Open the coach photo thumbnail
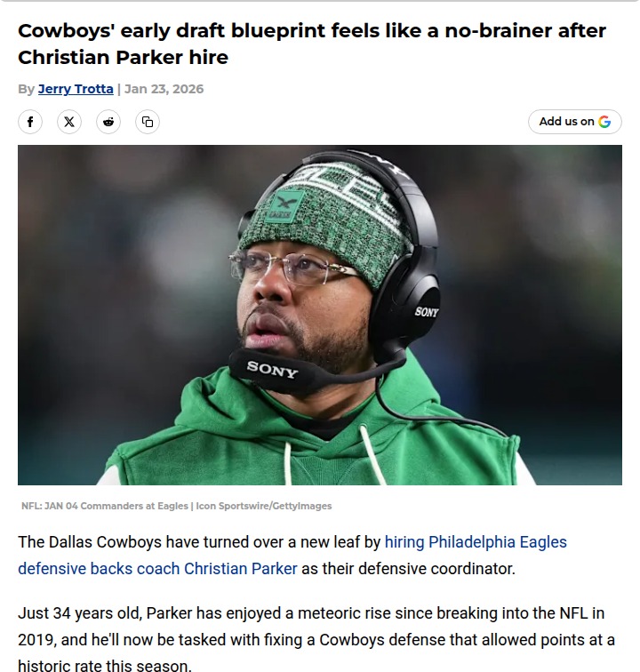 [x=320, y=315]
